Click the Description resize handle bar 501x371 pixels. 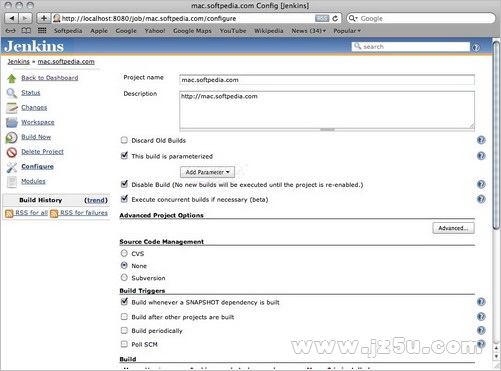[x=327, y=130]
